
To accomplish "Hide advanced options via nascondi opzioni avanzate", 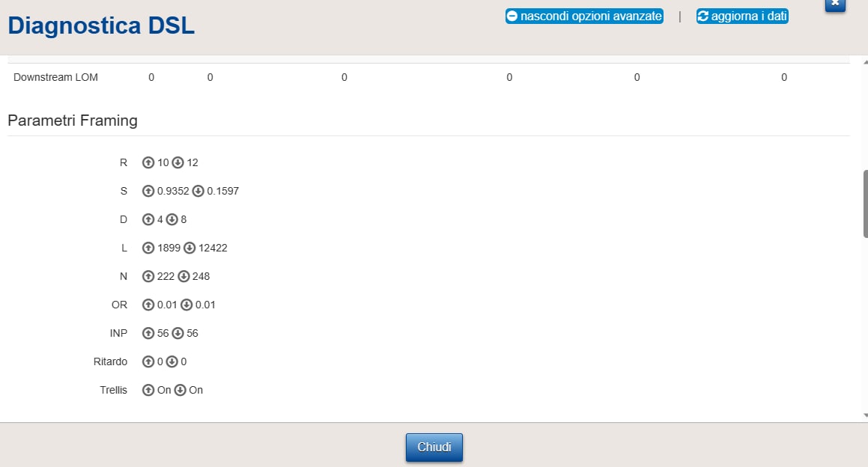I will pyautogui.click(x=584, y=16).
